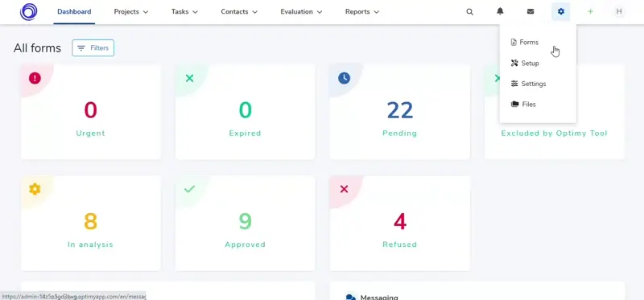This screenshot has height=300, width=644.
Task: Expand the Reports menu
Action: click(361, 12)
